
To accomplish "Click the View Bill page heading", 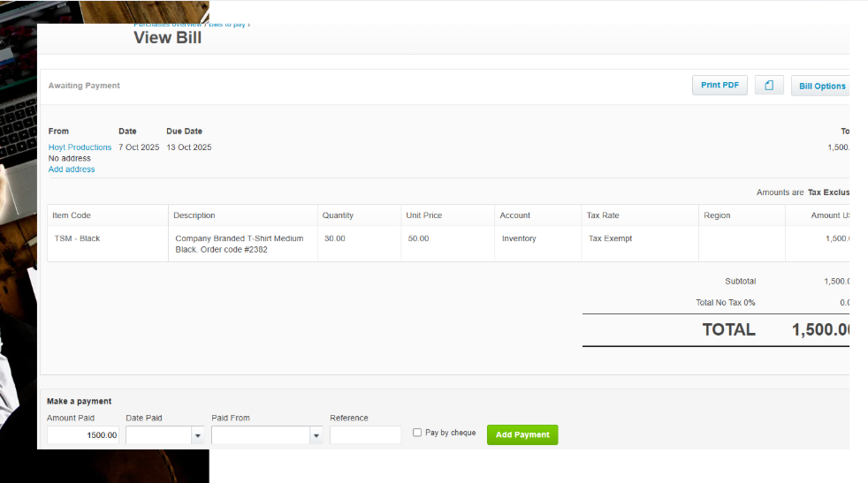I will coord(168,38).
